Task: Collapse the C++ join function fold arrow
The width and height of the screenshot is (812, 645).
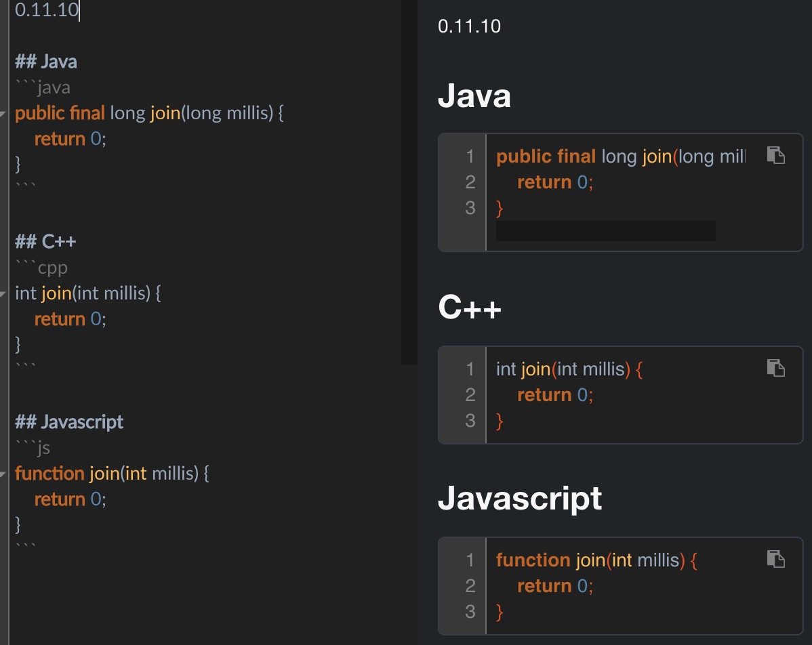Action: pyautogui.click(x=3, y=293)
